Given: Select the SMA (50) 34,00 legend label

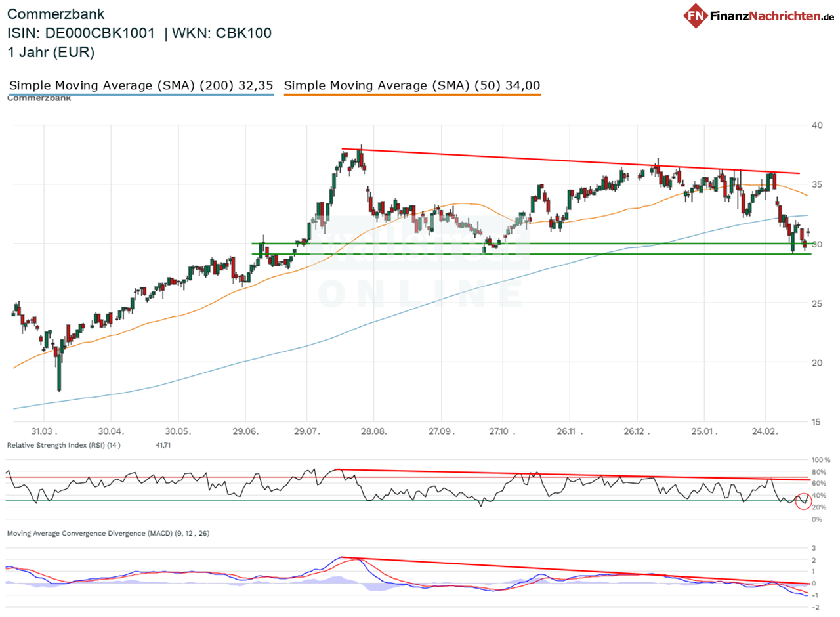Looking at the screenshot, I should [x=412, y=85].
